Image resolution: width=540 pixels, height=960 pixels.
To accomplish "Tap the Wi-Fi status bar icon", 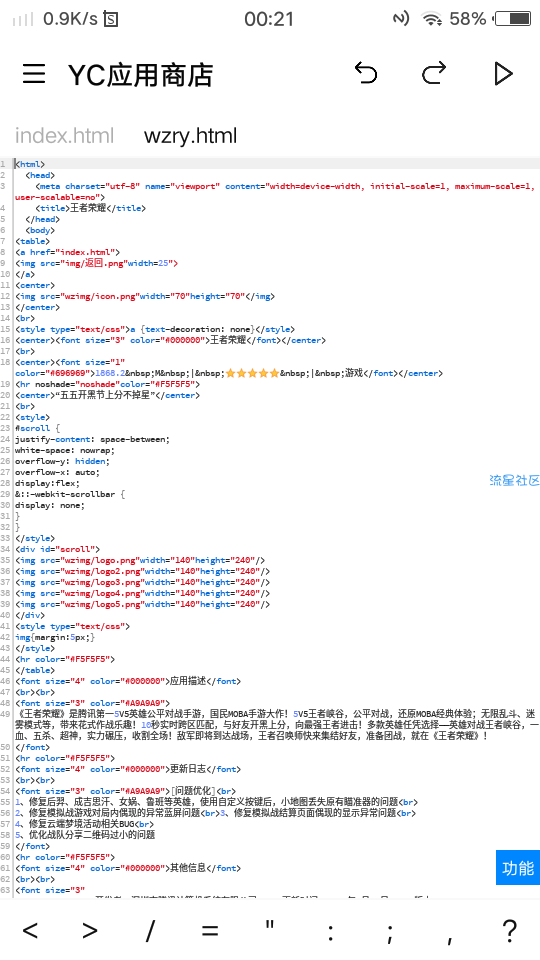I will [x=432, y=20].
